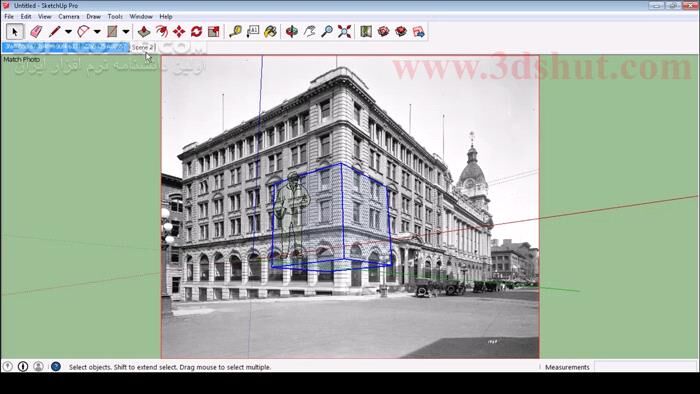Screen dimensions: 700x394
Task: Select the highlighted blue scene tab
Action: tap(65, 47)
